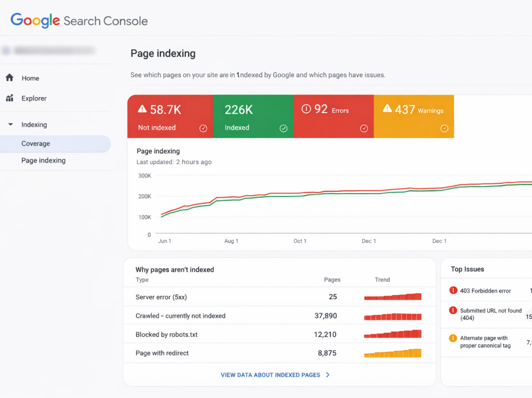Screen dimensions: 532x398
Task: Click the warning triangle on Not indexed card
Action: click(142, 109)
